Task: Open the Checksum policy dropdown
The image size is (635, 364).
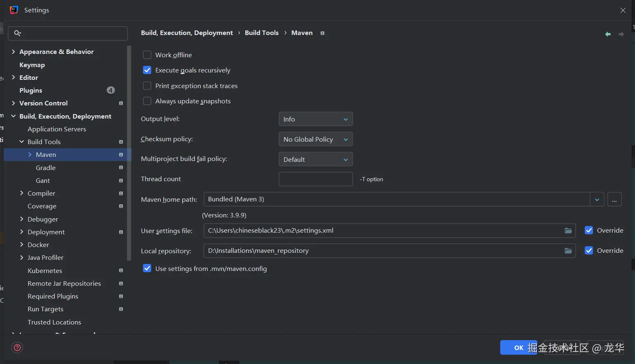Action: pos(316,139)
